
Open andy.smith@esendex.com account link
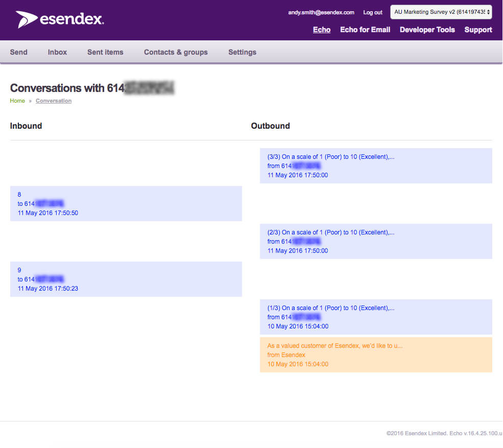click(321, 12)
